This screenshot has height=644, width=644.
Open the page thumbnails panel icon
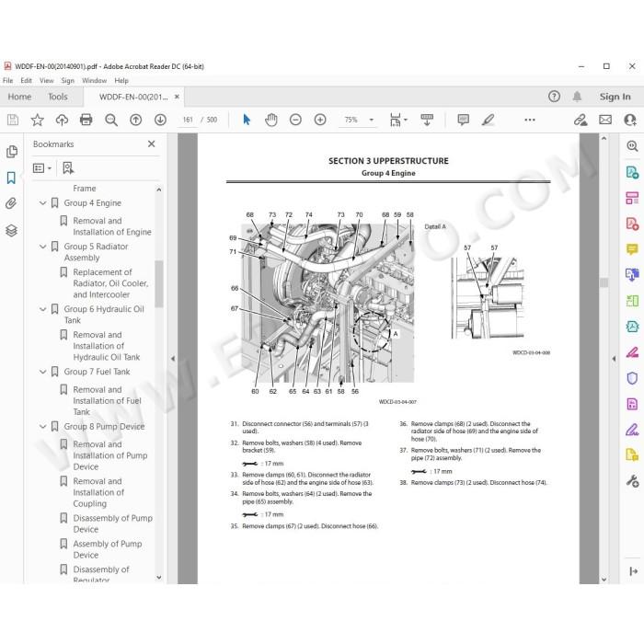click(x=11, y=152)
